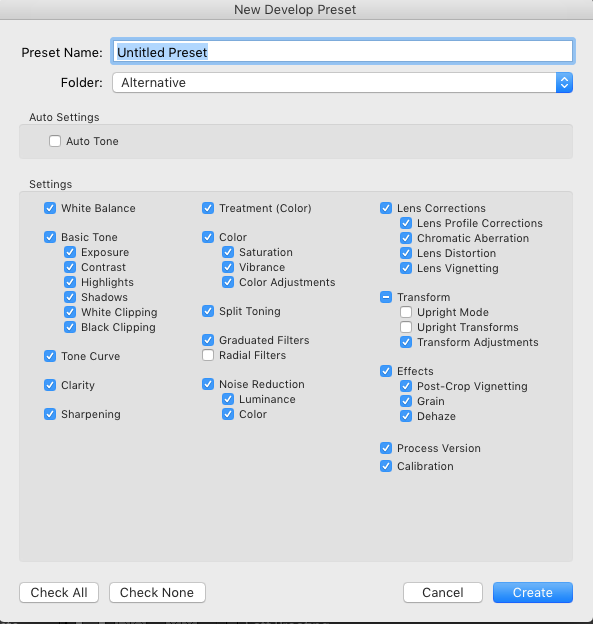
Task: Click the Folder popup arrows button
Action: tap(564, 82)
